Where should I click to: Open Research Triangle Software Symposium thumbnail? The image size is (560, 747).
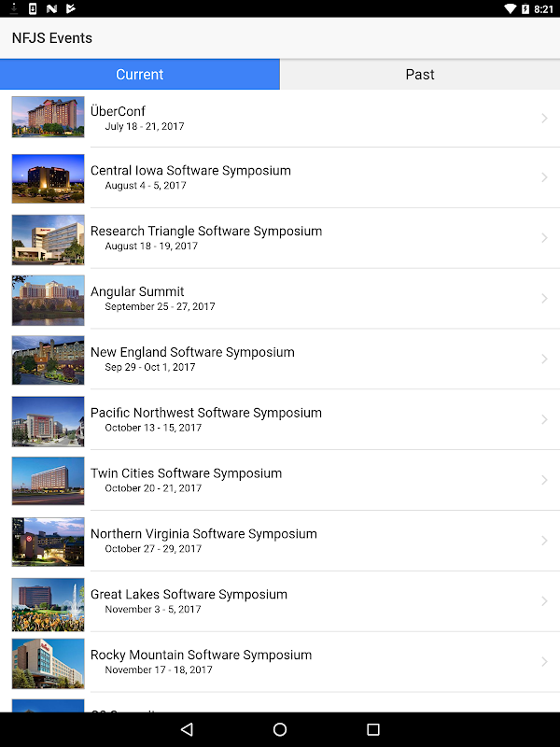click(x=49, y=240)
